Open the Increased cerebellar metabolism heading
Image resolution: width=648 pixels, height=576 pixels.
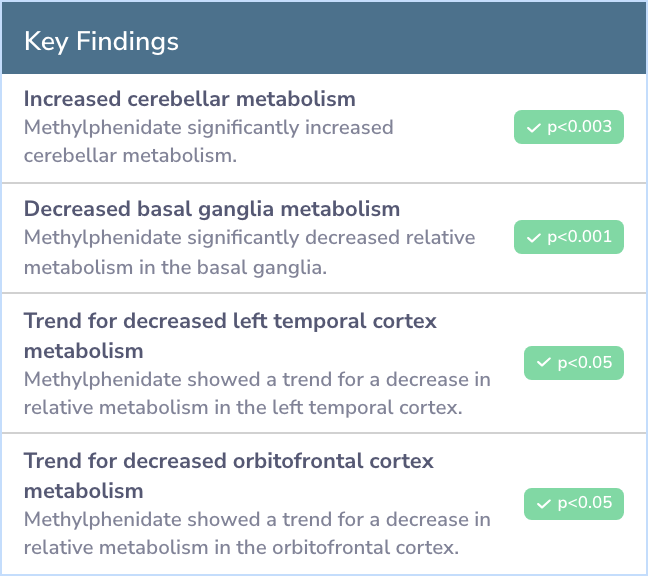(190, 99)
